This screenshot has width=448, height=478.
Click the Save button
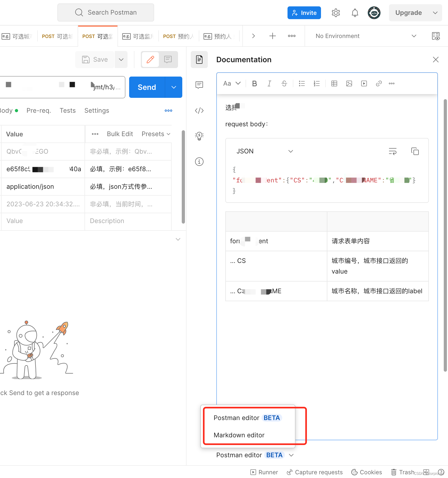[x=95, y=60]
